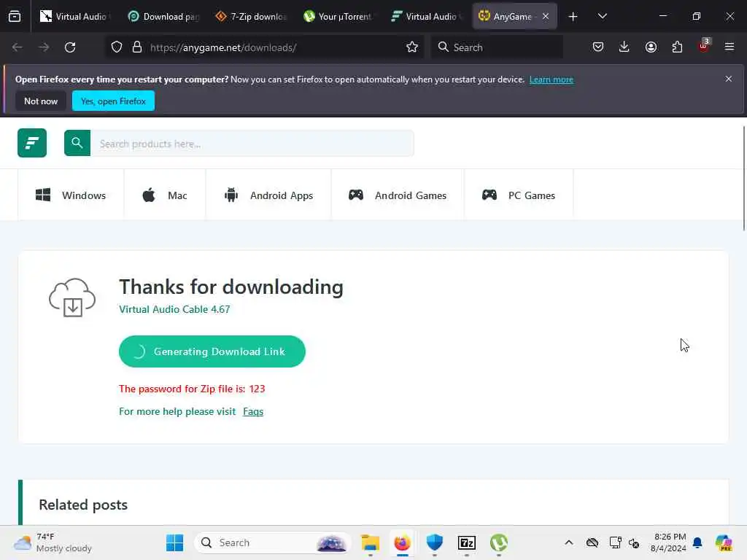Screen dimensions: 747x560
Task: Open µTorrent from the taskbar
Action: (499, 542)
